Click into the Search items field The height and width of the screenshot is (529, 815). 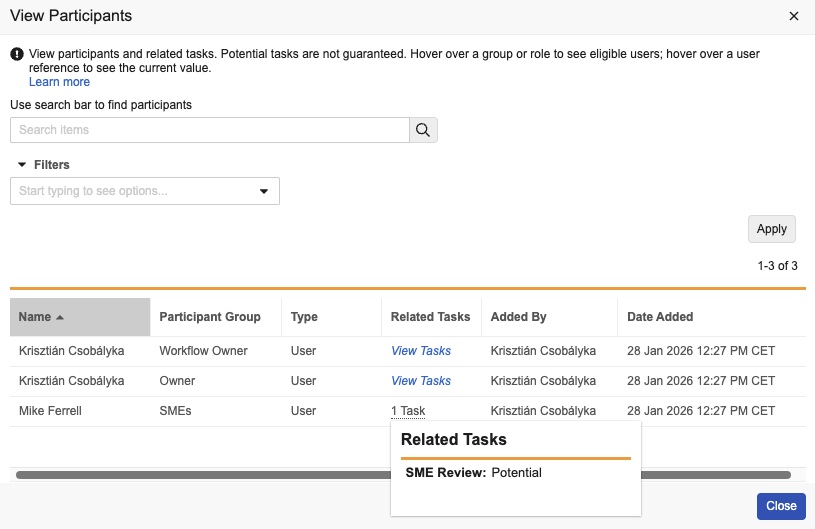(x=210, y=130)
